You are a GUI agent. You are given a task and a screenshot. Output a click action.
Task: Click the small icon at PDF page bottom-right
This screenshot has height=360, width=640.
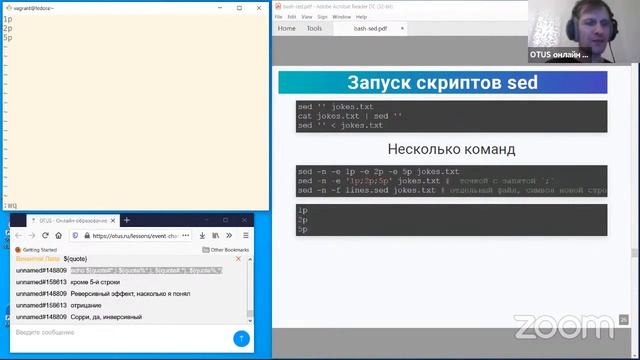tap(623, 320)
